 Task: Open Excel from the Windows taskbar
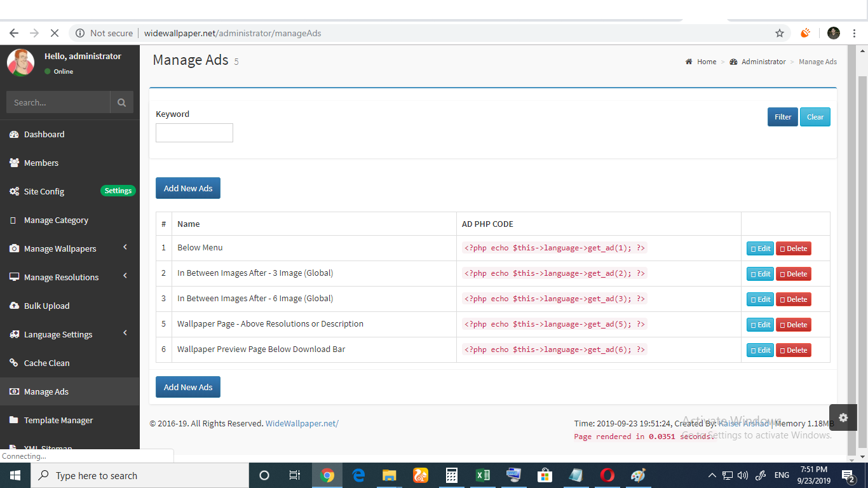click(x=482, y=475)
